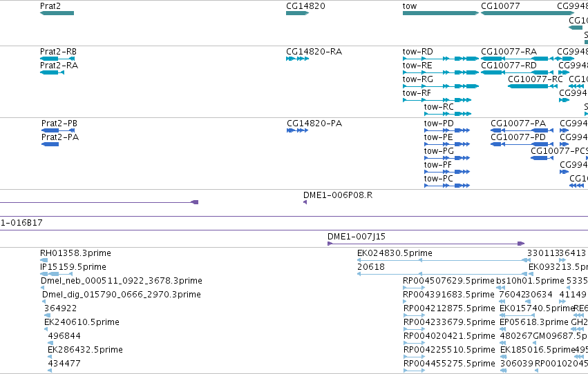Click the CG10077-PD protein feature
The image size is (588, 374).
(522, 144)
